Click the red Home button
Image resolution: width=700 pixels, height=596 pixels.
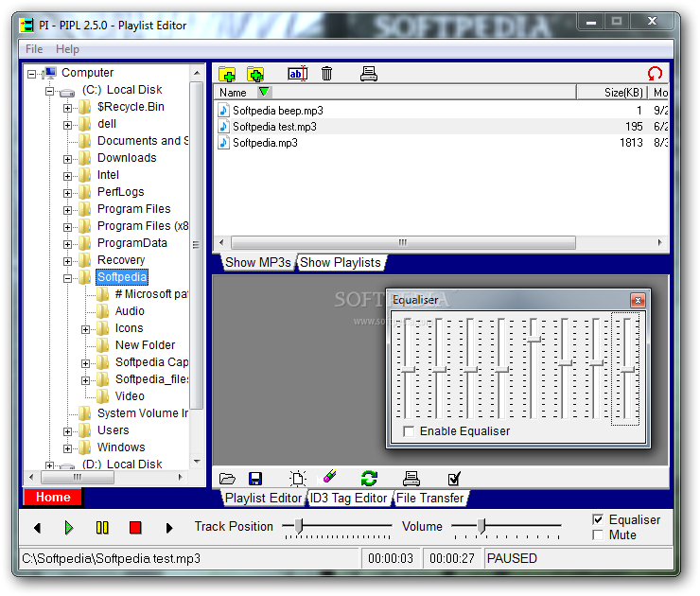(53, 498)
